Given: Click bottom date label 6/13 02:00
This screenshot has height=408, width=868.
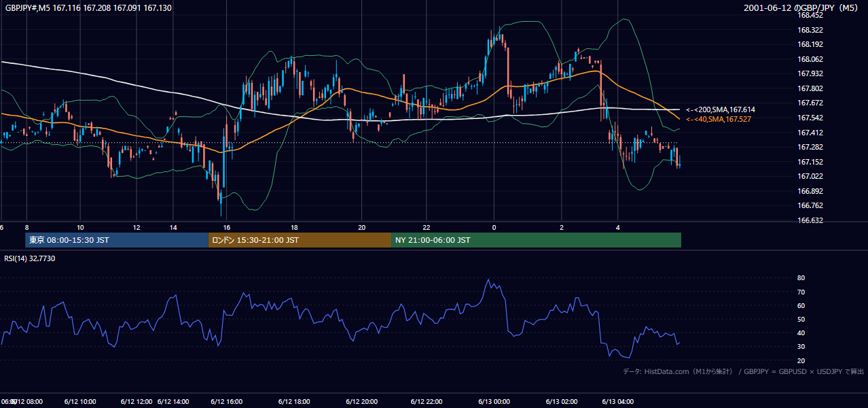Looking at the screenshot, I should click(x=562, y=402).
